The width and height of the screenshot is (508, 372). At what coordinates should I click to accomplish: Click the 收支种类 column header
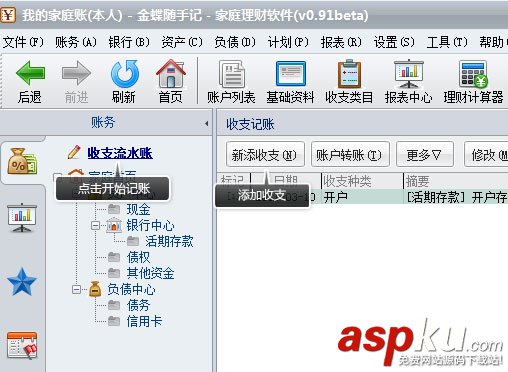coord(362,181)
